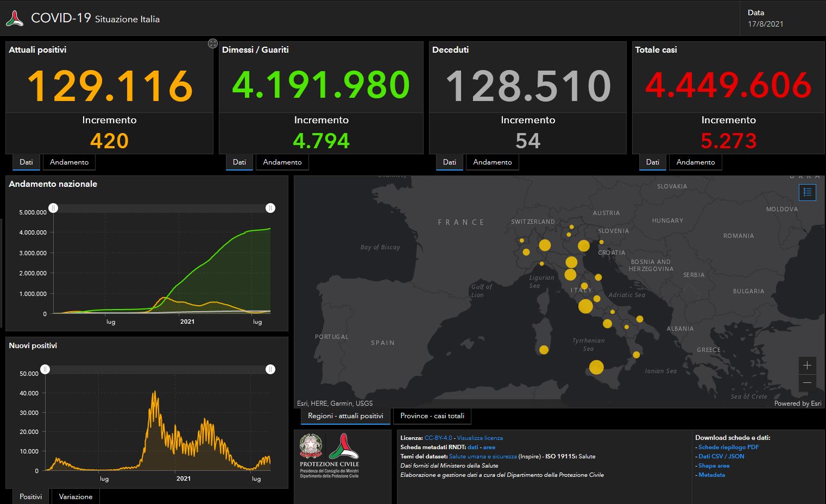Select the Dati tab under Totale casi
Screen dimensions: 826x504
(652, 162)
